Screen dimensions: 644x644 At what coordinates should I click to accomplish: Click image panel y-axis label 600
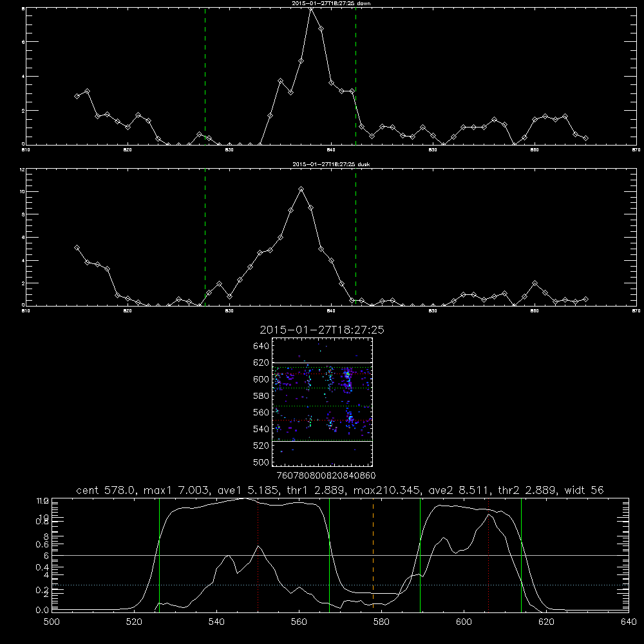coord(261,379)
